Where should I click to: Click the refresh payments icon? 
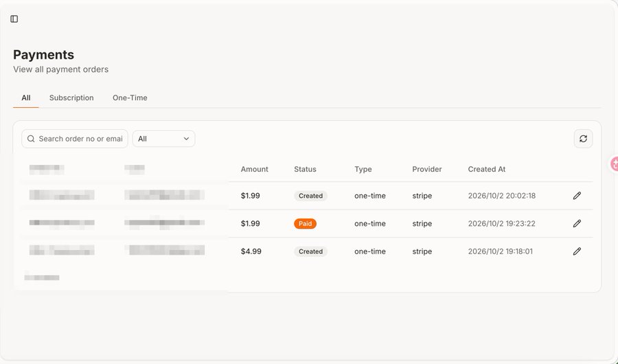click(583, 139)
